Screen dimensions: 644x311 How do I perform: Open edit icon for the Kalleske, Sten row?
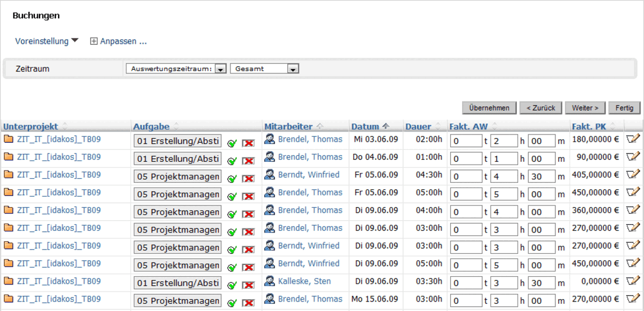(x=633, y=281)
